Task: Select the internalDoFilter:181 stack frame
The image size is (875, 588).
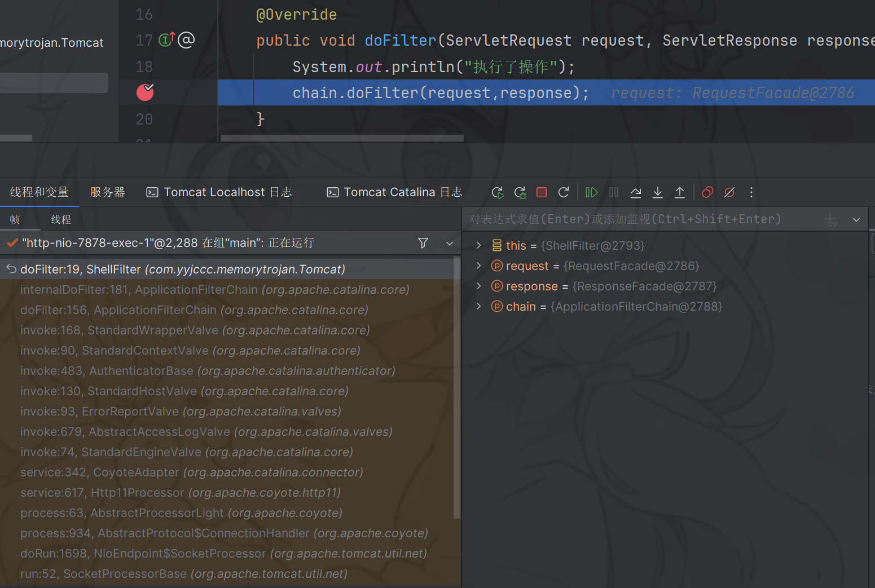Action: (x=214, y=290)
